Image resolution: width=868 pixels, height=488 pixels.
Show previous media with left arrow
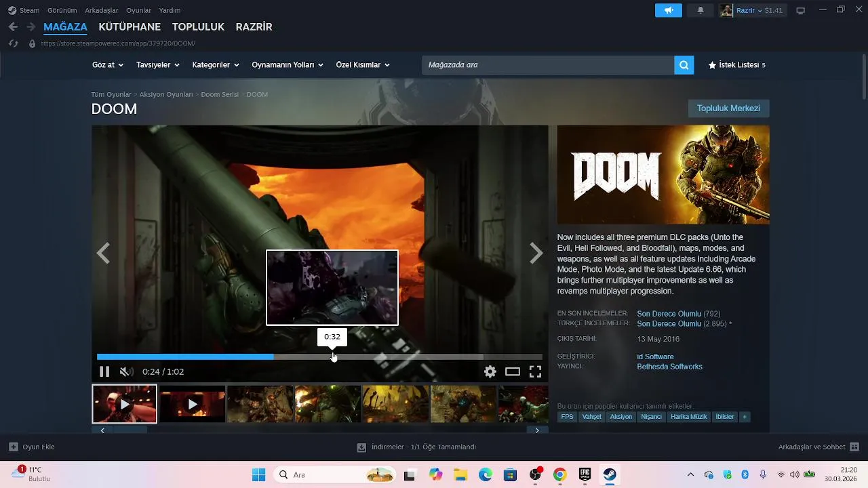[x=103, y=253]
